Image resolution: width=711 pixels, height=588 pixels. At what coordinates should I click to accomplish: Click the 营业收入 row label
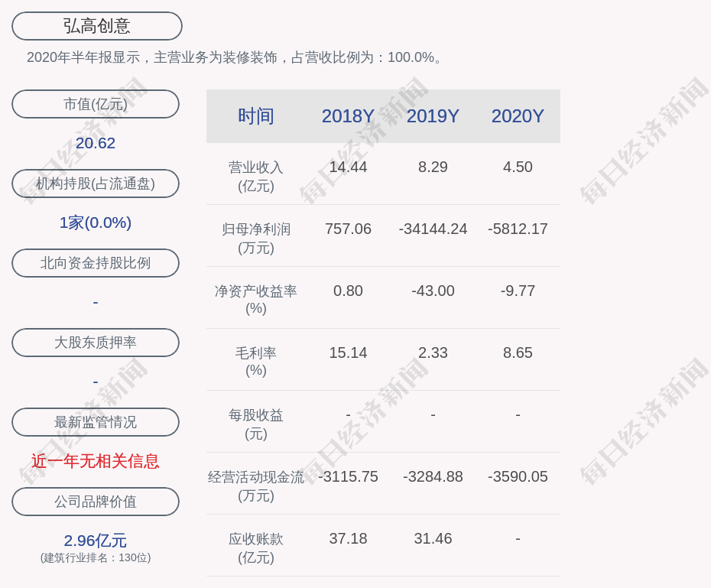pos(256,176)
